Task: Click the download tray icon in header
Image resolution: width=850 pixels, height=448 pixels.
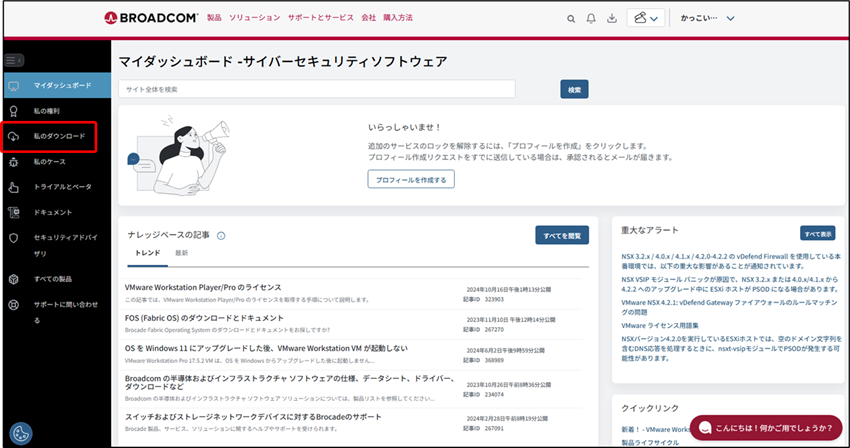Action: [611, 18]
